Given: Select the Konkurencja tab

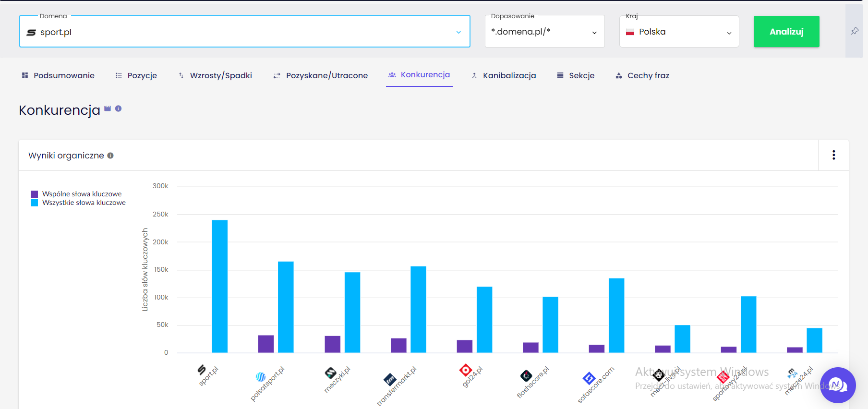Looking at the screenshot, I should [x=419, y=75].
